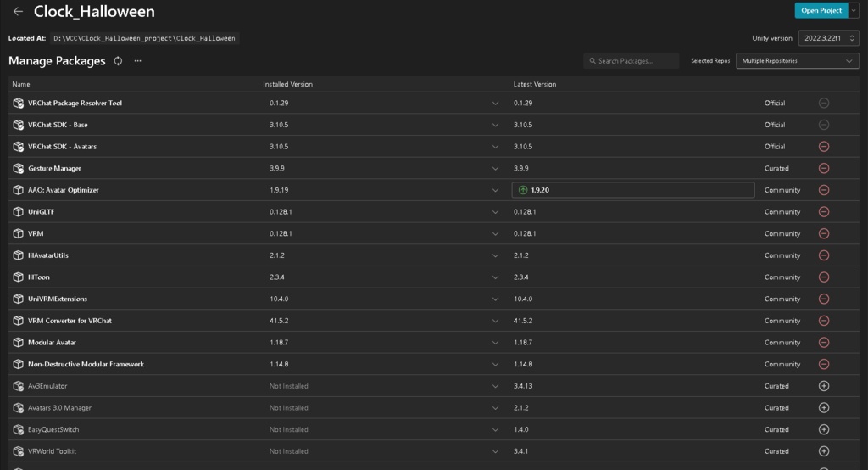Click latest version 3.4.13 of Av3Emulator
The image size is (868, 470).
click(x=523, y=386)
